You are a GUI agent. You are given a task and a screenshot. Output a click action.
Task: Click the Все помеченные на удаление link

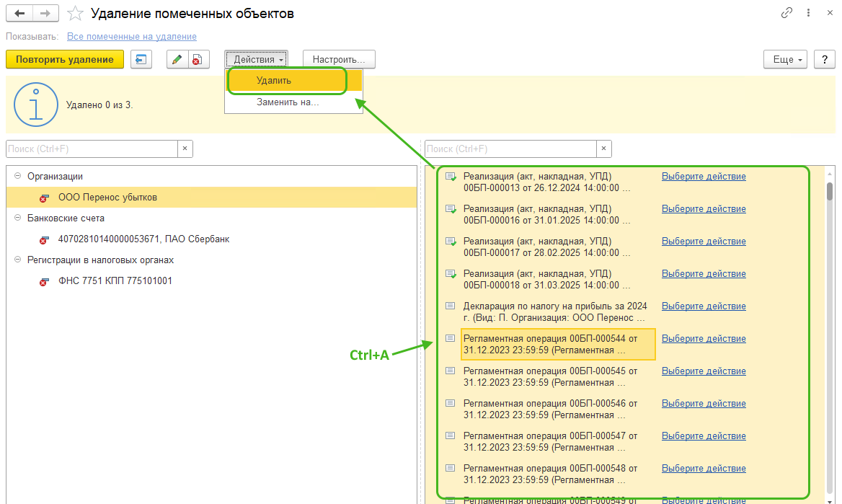tap(131, 36)
